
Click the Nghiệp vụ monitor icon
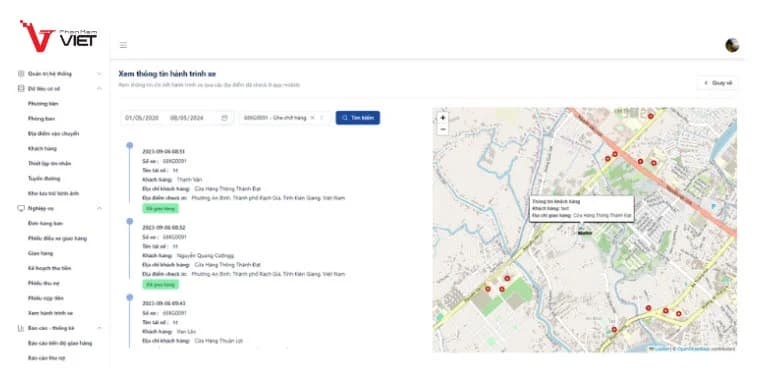pyautogui.click(x=21, y=208)
